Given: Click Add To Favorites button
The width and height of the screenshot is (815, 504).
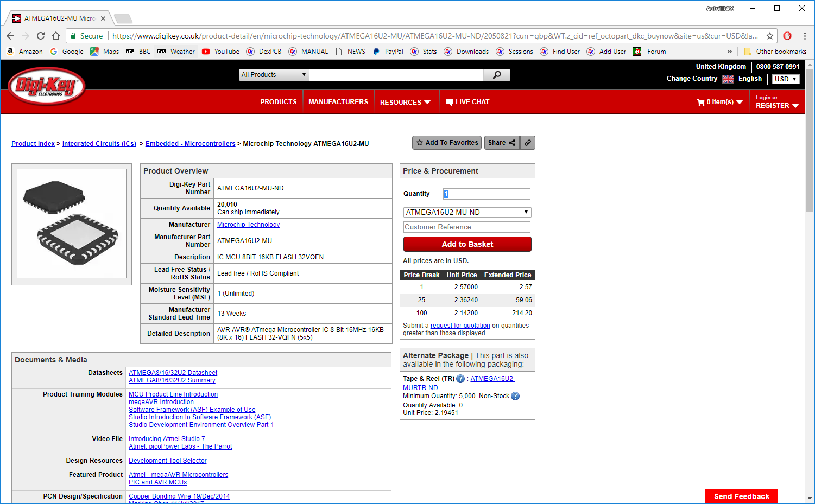Looking at the screenshot, I should [x=447, y=143].
